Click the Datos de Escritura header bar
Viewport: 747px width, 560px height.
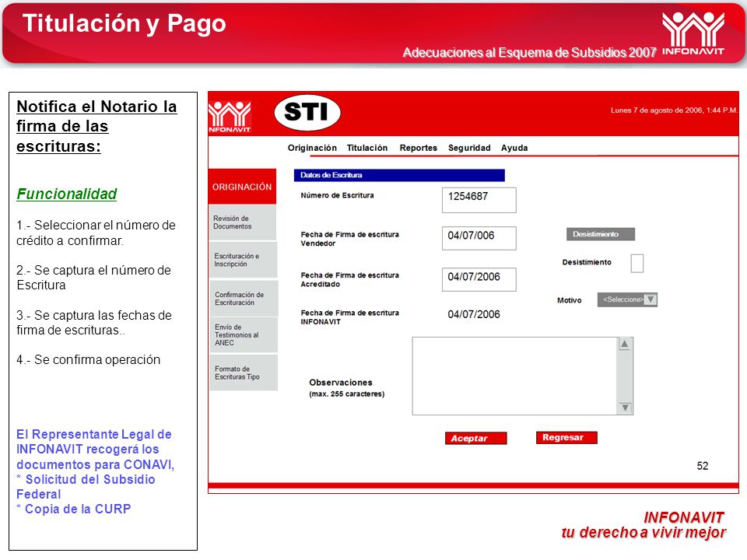pyautogui.click(x=399, y=175)
